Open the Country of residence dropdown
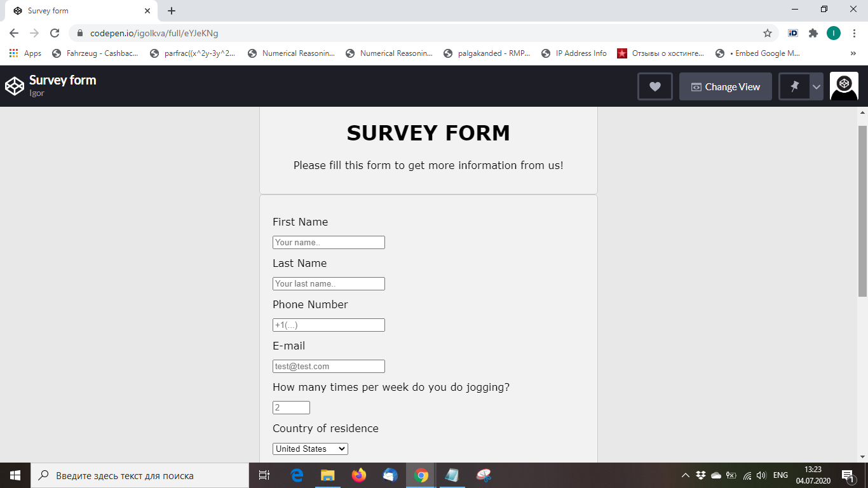This screenshot has width=868, height=488. click(309, 449)
